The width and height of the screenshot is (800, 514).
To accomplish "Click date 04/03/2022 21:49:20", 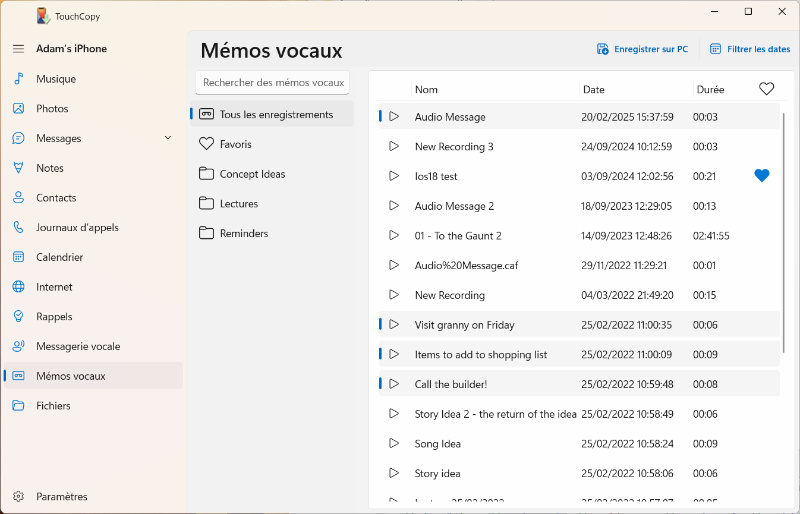I will point(627,295).
